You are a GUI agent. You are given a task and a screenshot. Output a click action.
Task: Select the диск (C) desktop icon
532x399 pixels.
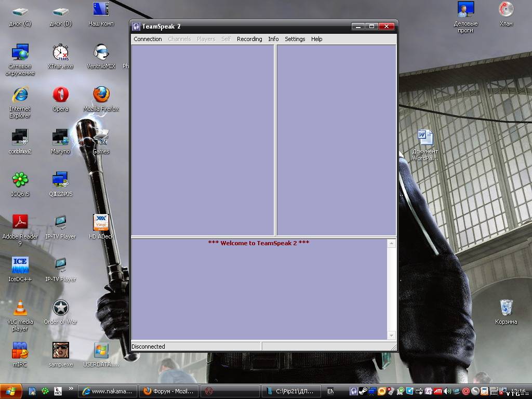[20, 16]
